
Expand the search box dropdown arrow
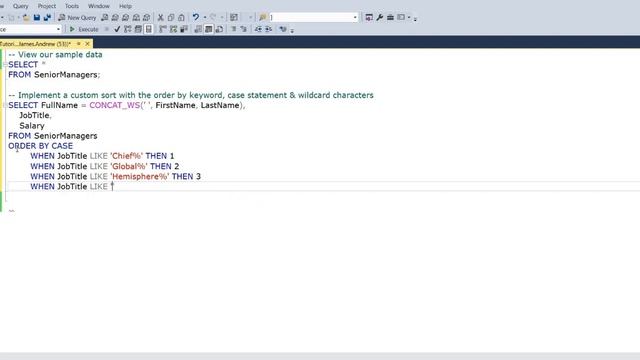355,18
